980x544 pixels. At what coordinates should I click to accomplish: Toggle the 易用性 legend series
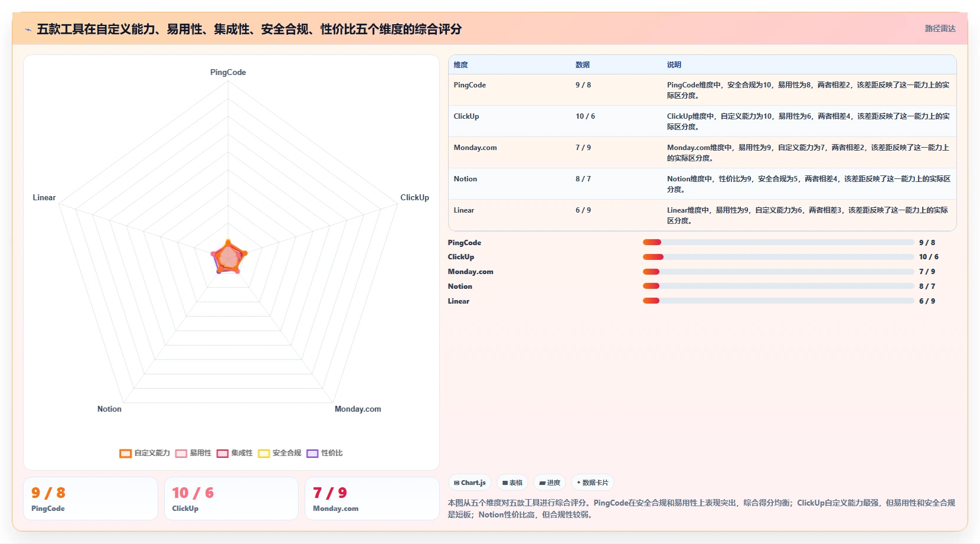(x=193, y=453)
